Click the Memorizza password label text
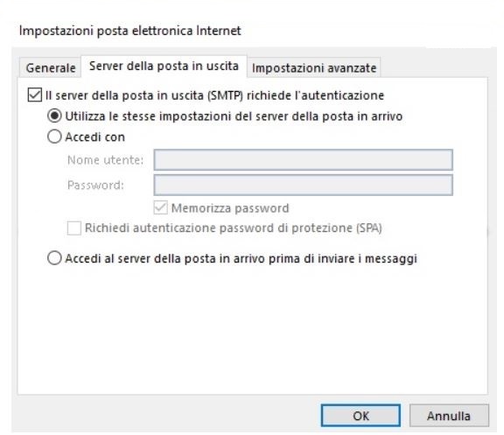This screenshot has height=435, width=504. pos(230,208)
